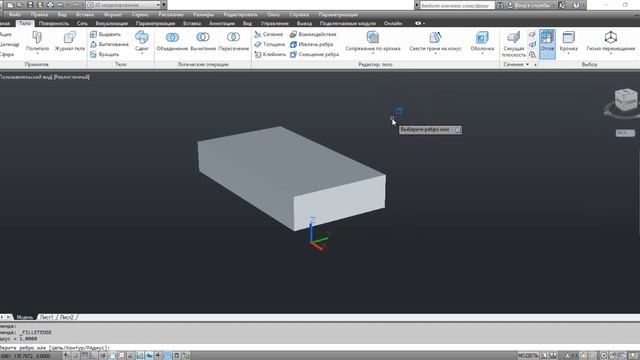Expand Свести грани на конус dropdown arrow
The height and width of the screenshot is (360, 640).
[x=436, y=53]
